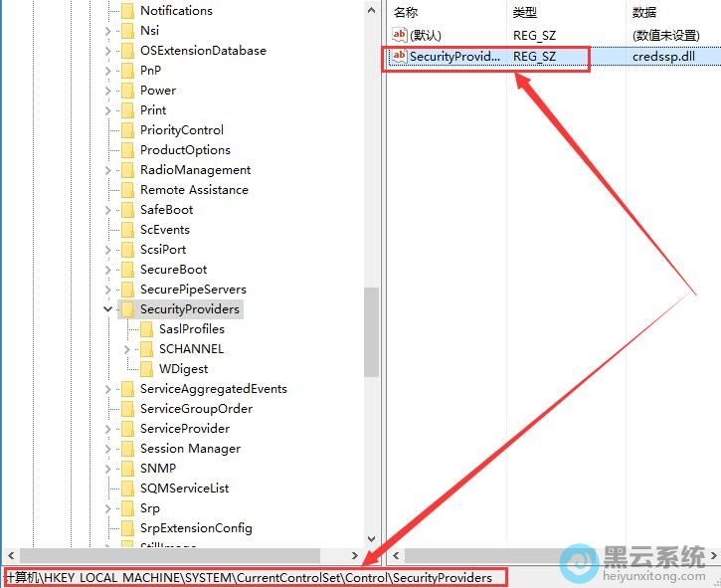Select the ServiceGroupOrder registry key
The width and height of the screenshot is (721, 588).
[x=196, y=409]
